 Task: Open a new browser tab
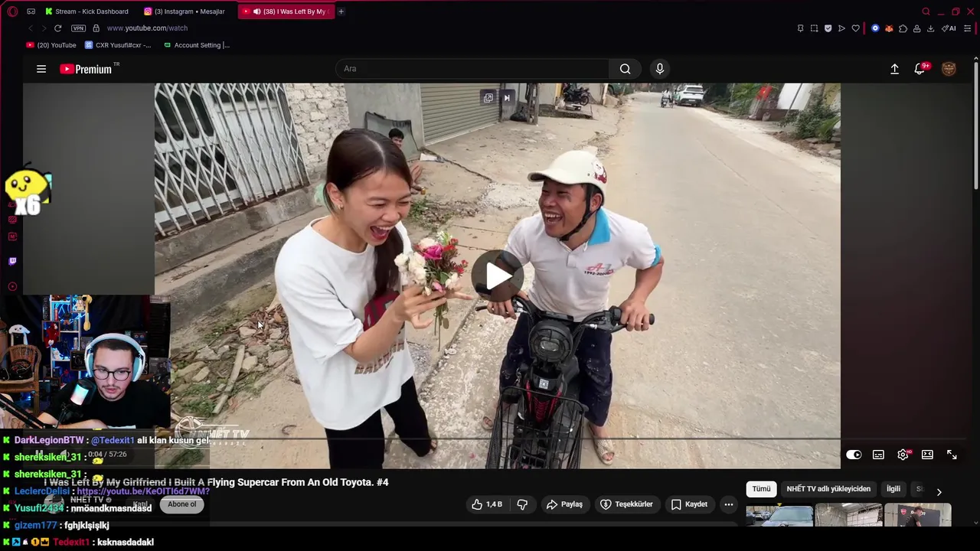[341, 11]
